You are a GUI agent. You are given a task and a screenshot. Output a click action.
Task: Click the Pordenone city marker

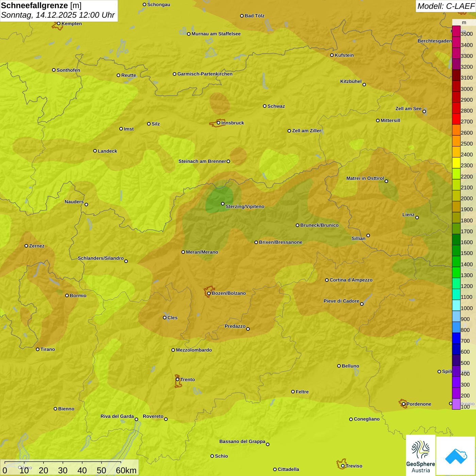tap(404, 404)
